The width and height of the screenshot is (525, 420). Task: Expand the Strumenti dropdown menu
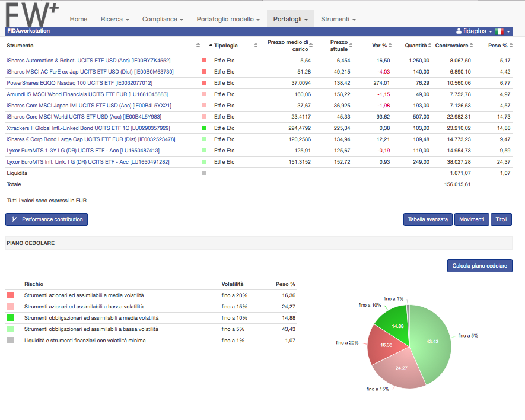click(x=338, y=19)
